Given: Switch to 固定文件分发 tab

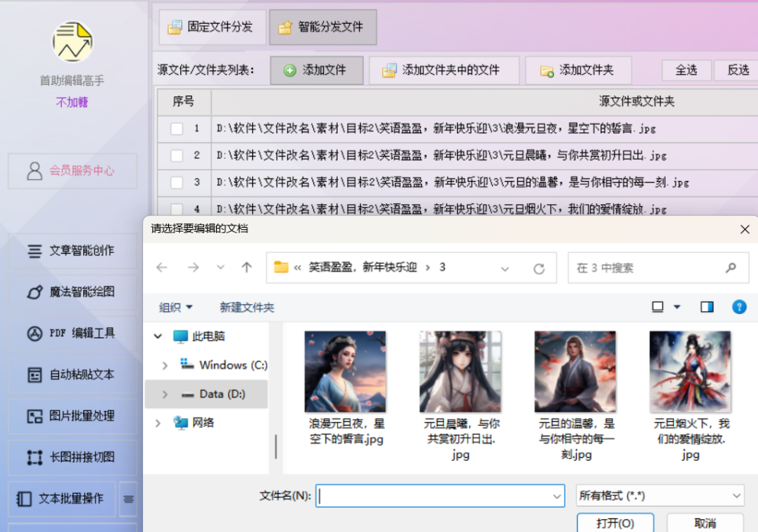Looking at the screenshot, I should [x=212, y=27].
